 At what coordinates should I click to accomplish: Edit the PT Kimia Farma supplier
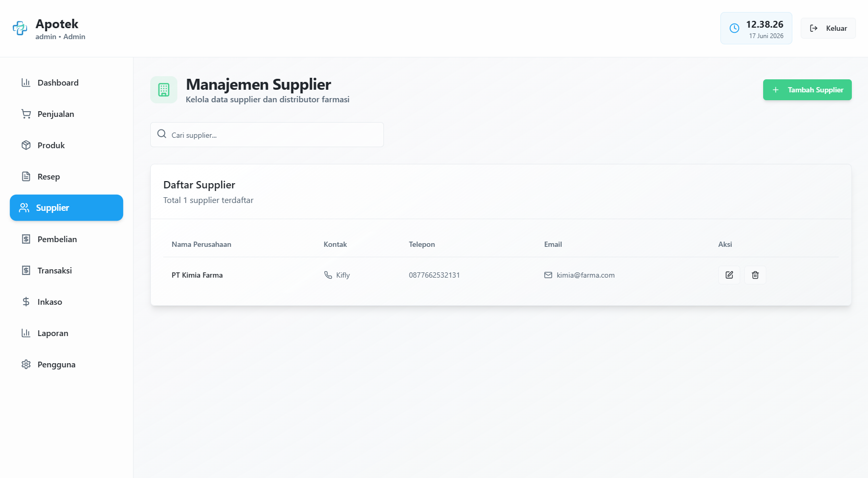pos(729,275)
